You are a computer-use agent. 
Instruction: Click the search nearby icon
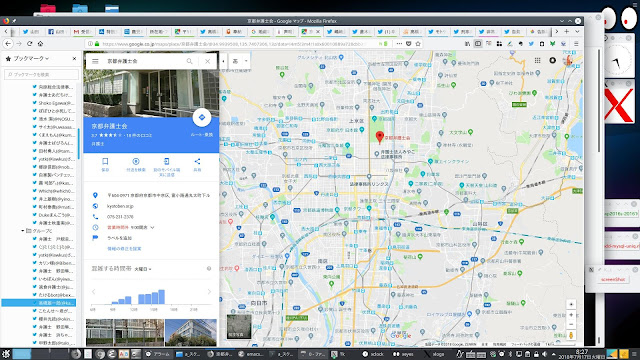click(x=136, y=161)
